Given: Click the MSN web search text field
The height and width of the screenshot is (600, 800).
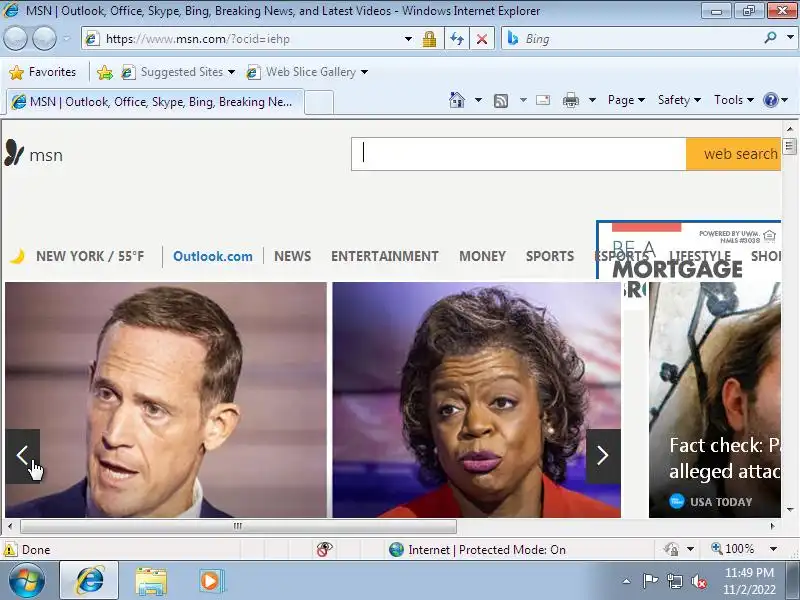Looking at the screenshot, I should (x=518, y=154).
